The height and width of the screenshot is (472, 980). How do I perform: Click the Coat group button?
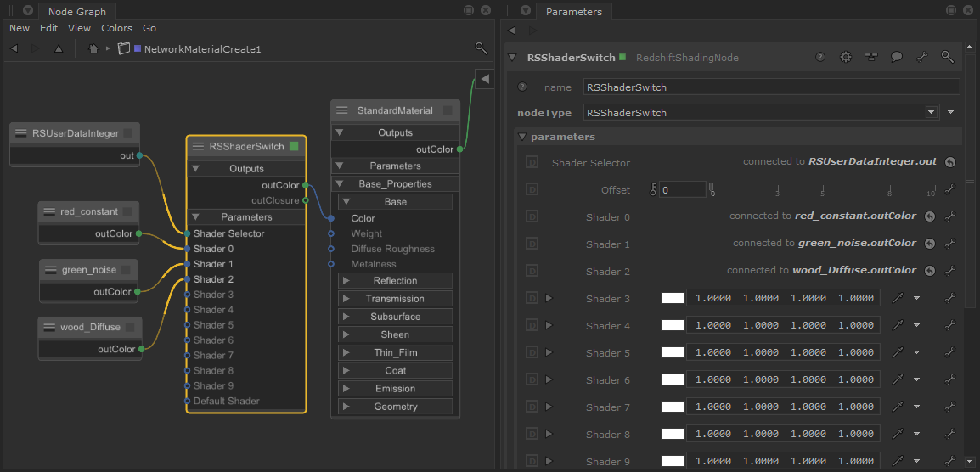tap(395, 370)
